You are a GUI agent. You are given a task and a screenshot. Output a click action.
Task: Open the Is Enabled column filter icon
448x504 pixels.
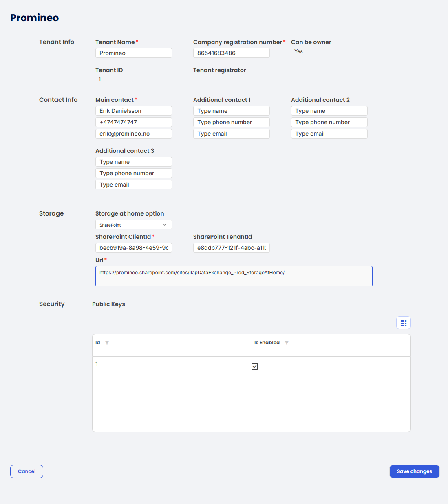click(287, 343)
